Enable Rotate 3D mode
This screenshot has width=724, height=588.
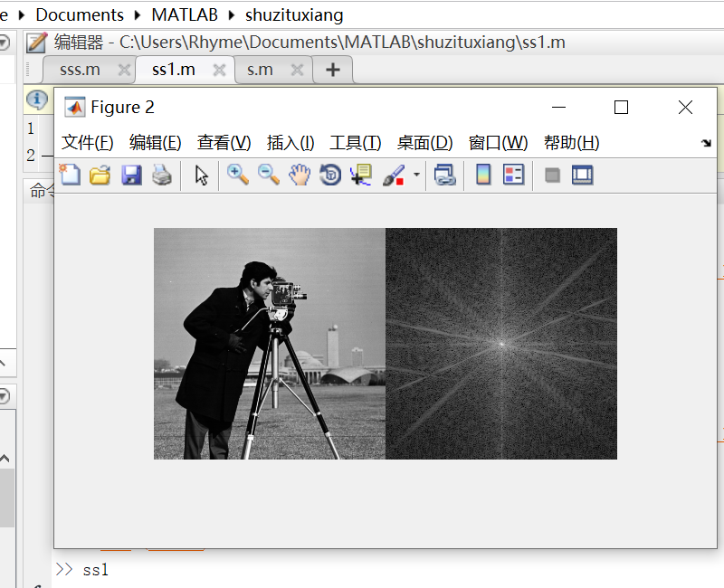329,175
